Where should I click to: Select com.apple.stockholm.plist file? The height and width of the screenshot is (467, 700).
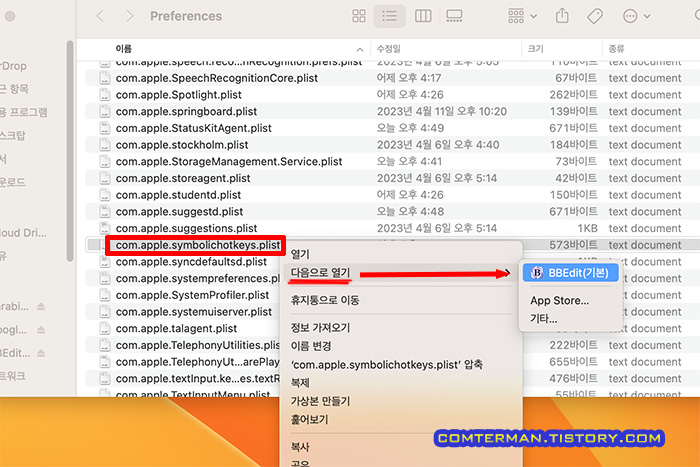click(x=182, y=145)
